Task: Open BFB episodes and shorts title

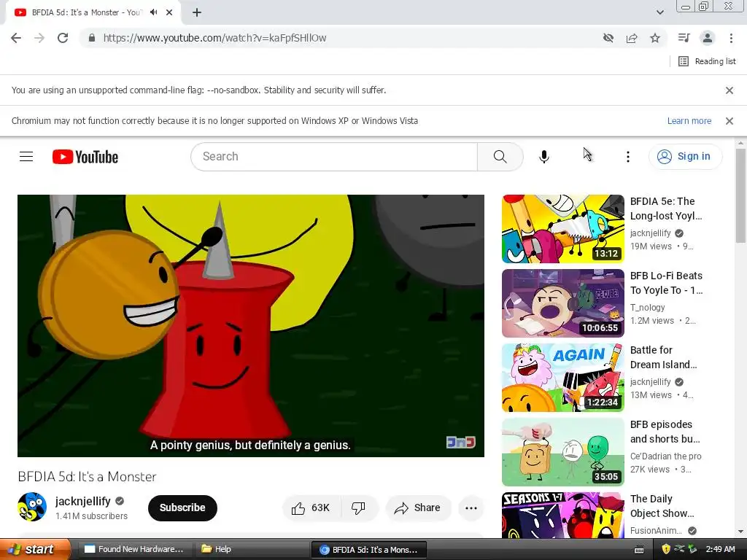Action: click(x=665, y=432)
